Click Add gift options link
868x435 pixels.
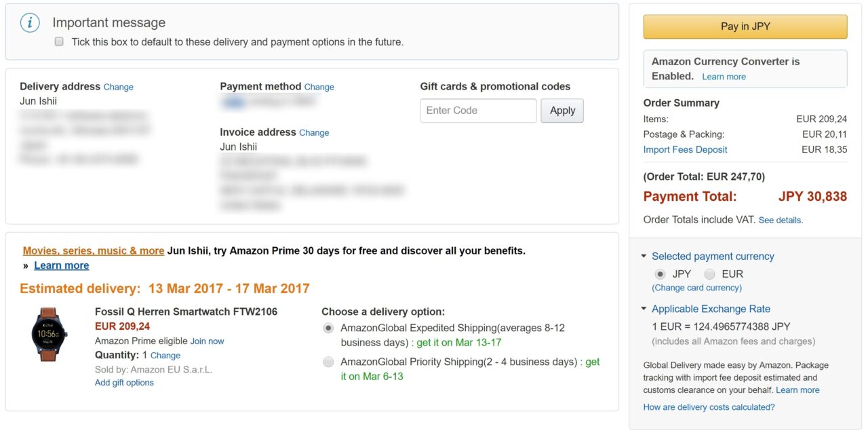click(x=124, y=382)
